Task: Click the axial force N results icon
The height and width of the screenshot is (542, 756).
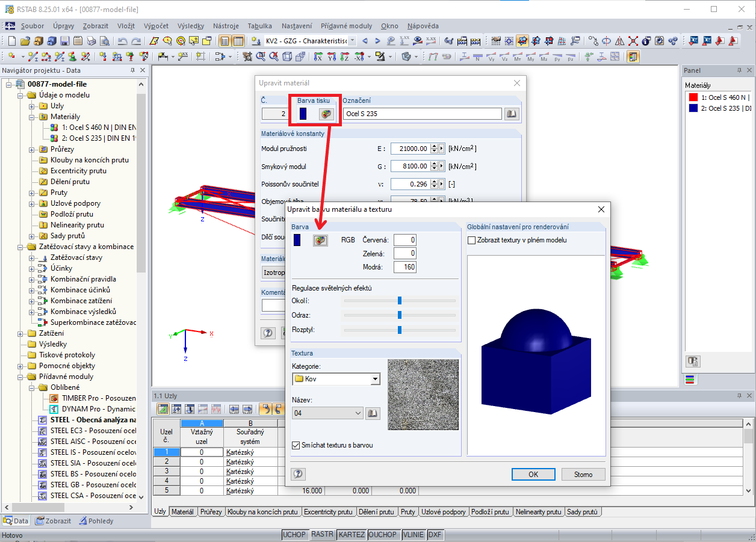Action: pos(477,57)
